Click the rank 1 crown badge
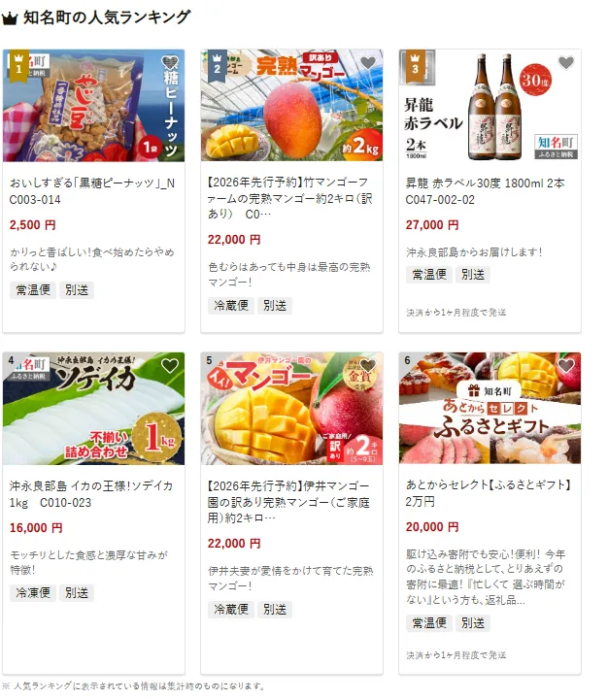 pyautogui.click(x=18, y=65)
